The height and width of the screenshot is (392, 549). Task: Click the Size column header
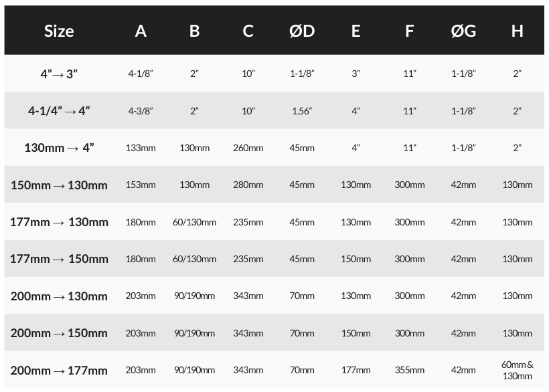tap(59, 31)
